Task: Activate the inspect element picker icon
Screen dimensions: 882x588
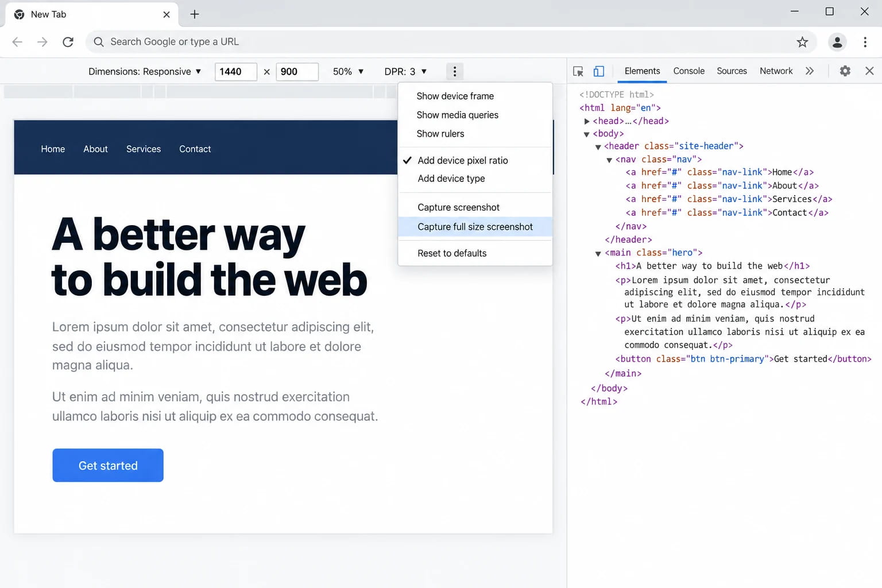Action: [578, 71]
